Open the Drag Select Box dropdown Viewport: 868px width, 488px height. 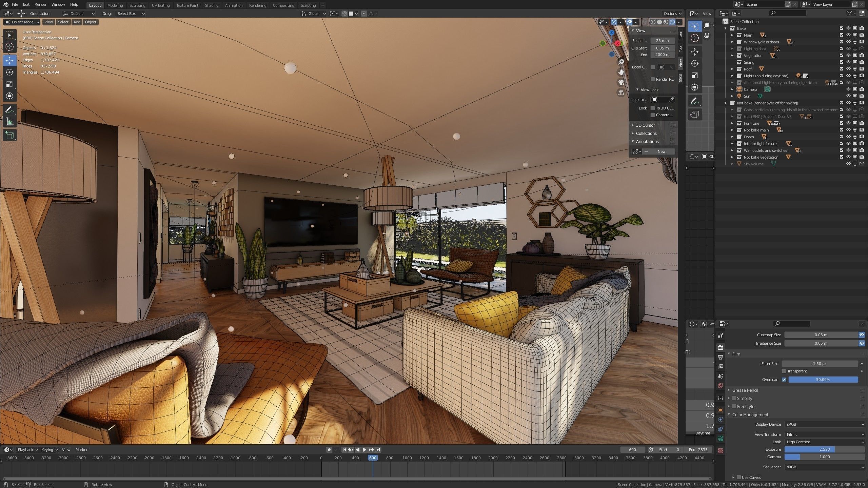(x=131, y=14)
